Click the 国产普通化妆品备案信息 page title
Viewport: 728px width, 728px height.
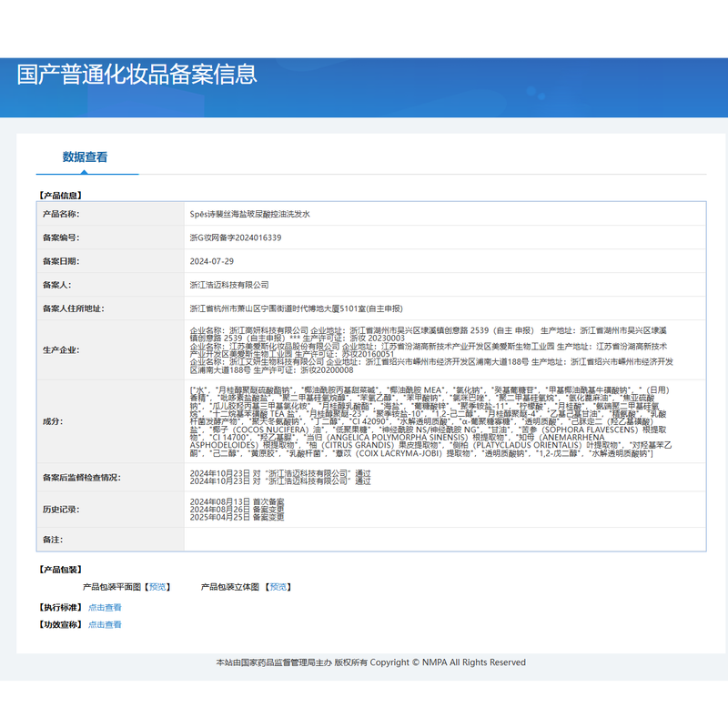136,74
